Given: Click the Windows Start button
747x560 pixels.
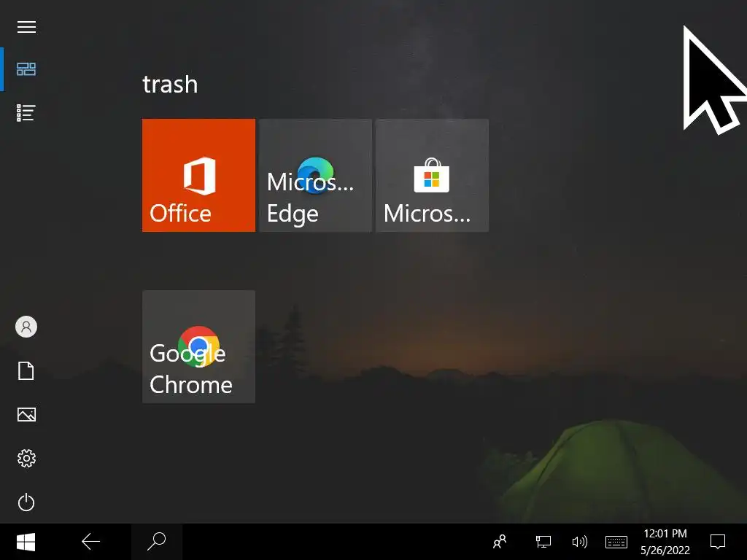Looking at the screenshot, I should (26, 542).
